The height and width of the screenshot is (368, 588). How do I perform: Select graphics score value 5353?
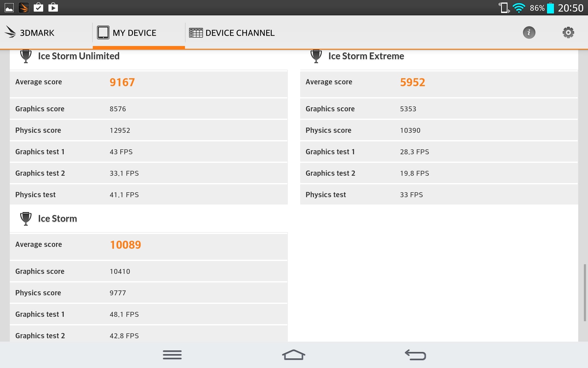(x=408, y=109)
